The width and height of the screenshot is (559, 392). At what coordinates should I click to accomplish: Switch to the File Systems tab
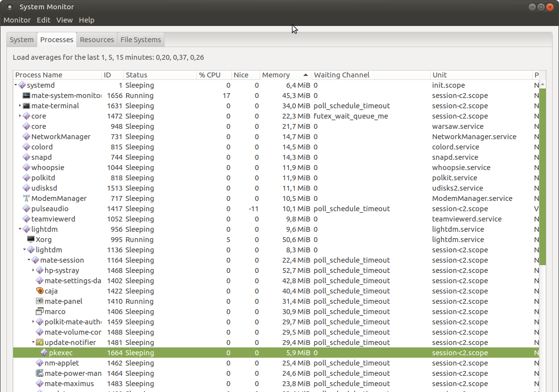(x=141, y=40)
